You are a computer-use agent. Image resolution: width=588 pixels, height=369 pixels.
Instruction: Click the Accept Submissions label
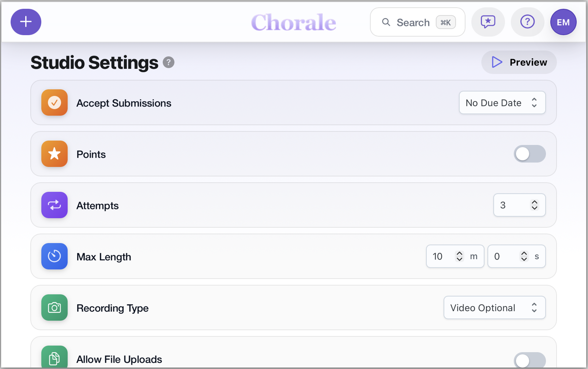pos(124,103)
